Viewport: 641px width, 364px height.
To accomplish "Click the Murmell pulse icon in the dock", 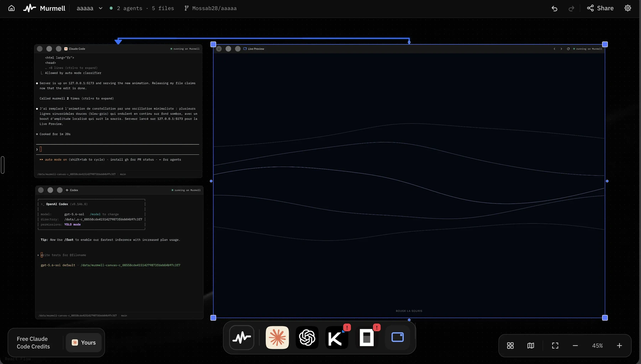I will 242,337.
